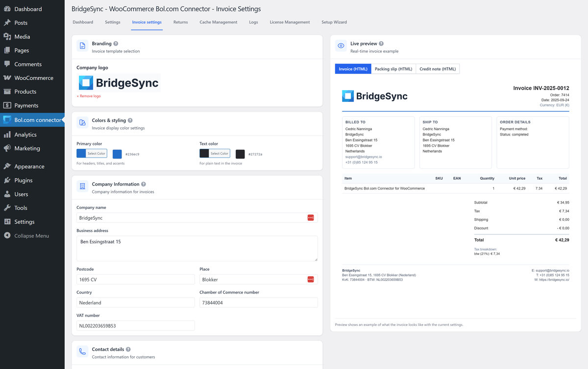Open WooCommerce from the sidebar
This screenshot has height=369, width=588.
pyautogui.click(x=33, y=78)
